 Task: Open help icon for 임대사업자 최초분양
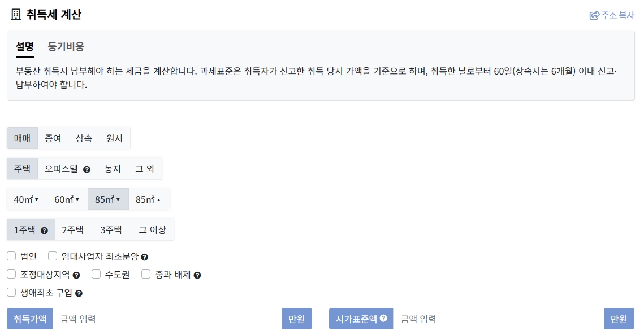click(x=145, y=257)
